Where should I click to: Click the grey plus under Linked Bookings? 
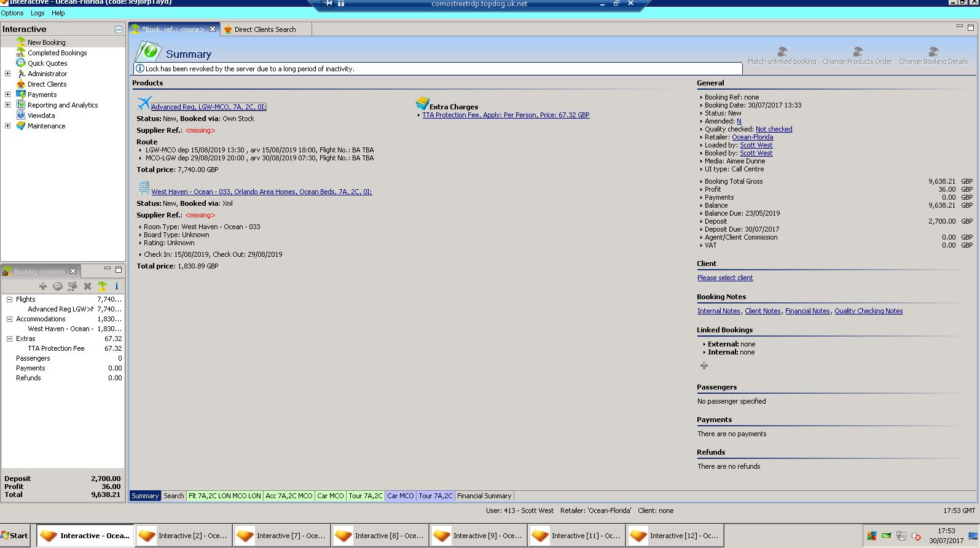pyautogui.click(x=704, y=366)
